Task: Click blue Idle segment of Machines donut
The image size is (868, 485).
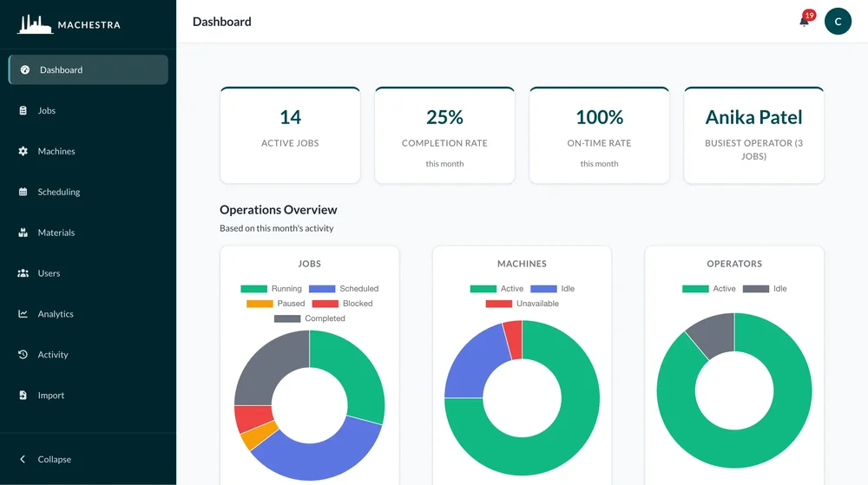Action: coord(474,365)
